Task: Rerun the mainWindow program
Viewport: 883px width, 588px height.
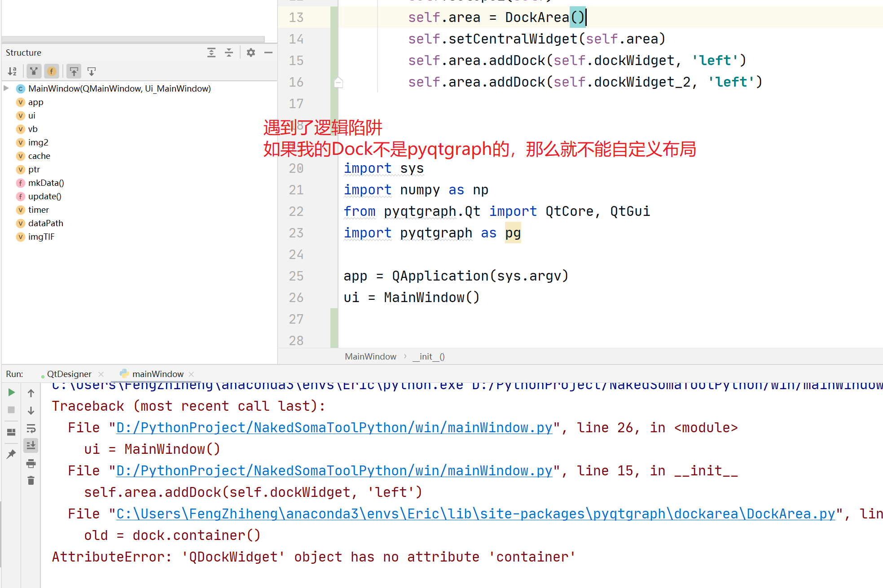Action: point(11,392)
